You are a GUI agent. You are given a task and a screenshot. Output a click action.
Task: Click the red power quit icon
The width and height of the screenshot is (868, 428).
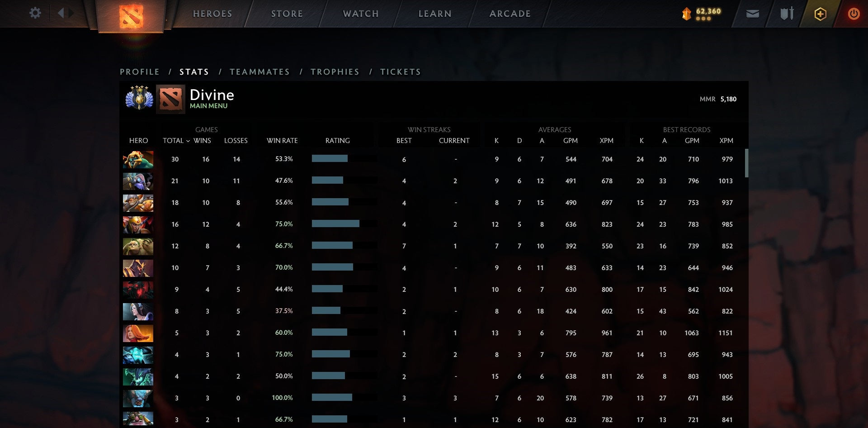(853, 14)
